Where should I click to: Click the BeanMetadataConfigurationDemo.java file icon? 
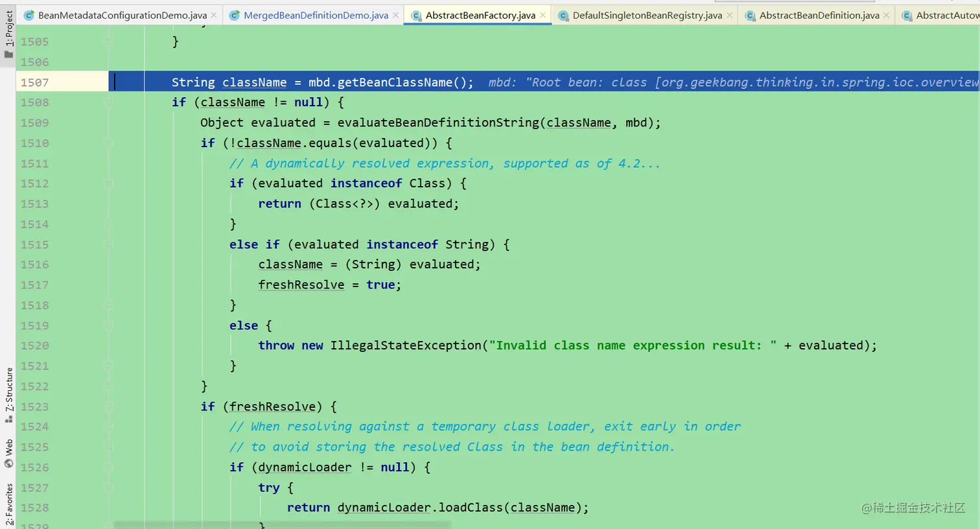coord(29,15)
